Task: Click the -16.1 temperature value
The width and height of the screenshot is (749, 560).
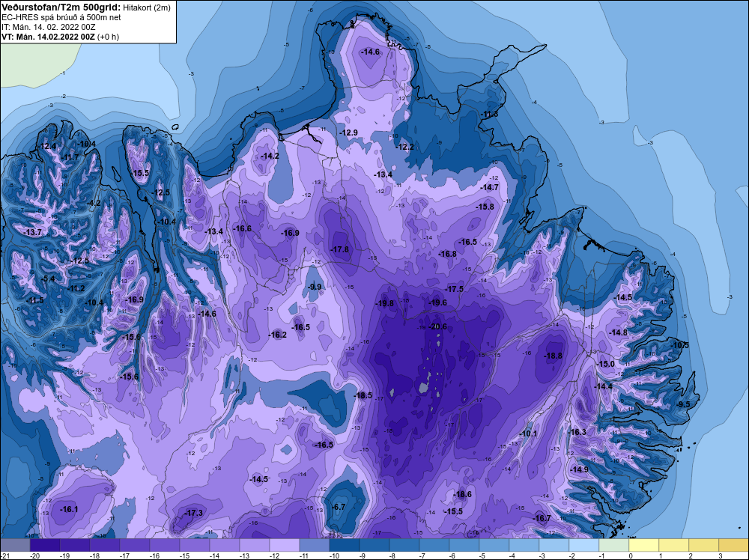Action: pyautogui.click(x=69, y=509)
